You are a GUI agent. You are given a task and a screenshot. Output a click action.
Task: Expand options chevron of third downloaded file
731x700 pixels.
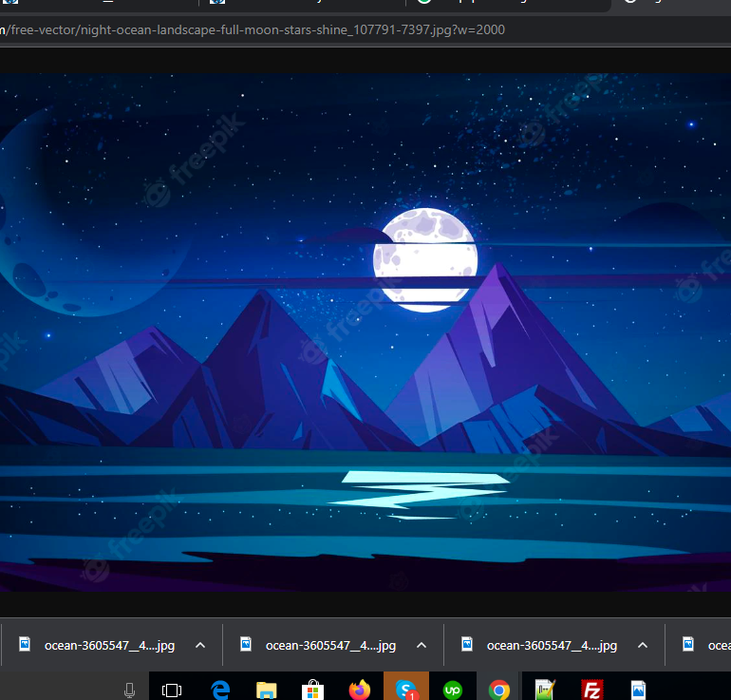tap(643, 646)
